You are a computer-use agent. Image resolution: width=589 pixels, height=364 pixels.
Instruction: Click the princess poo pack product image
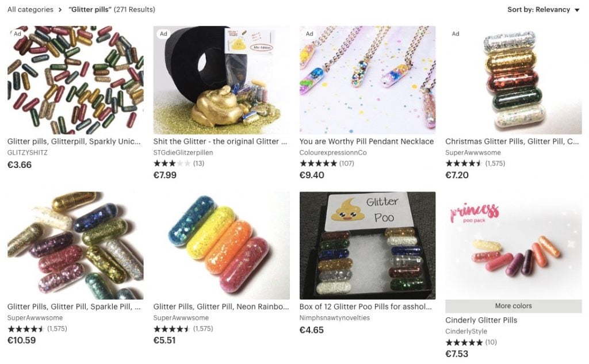[x=514, y=246]
